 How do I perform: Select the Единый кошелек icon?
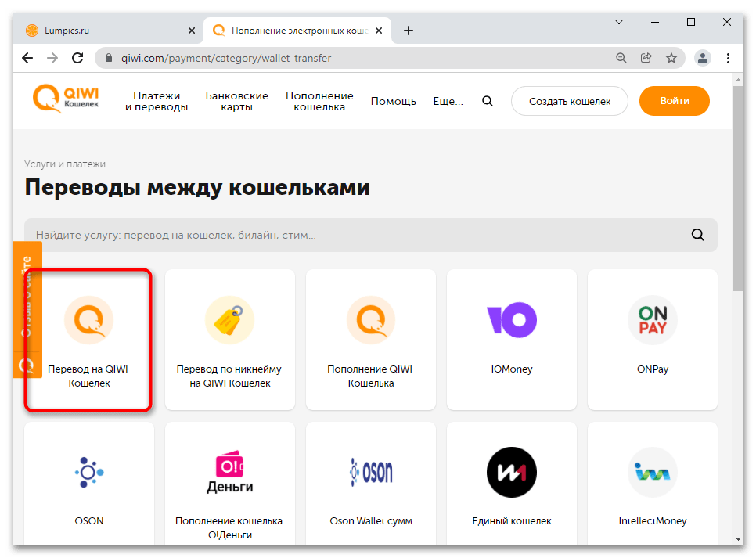point(511,472)
